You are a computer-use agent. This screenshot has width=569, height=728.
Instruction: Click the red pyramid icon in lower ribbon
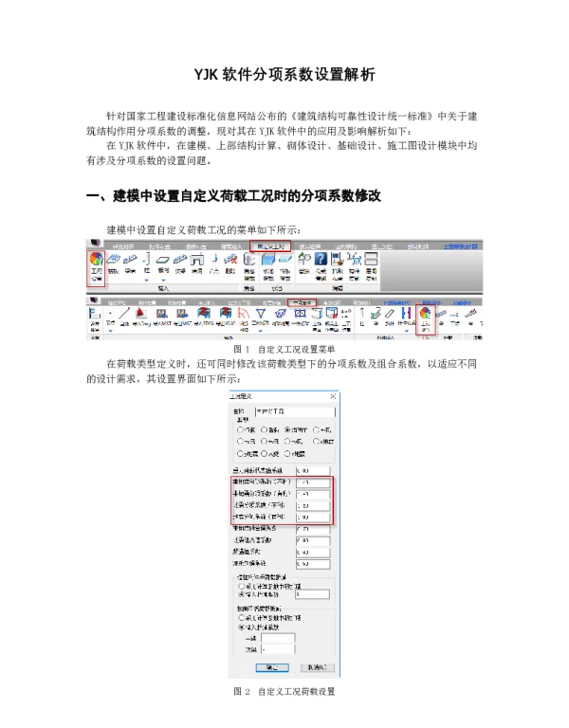[x=141, y=314]
